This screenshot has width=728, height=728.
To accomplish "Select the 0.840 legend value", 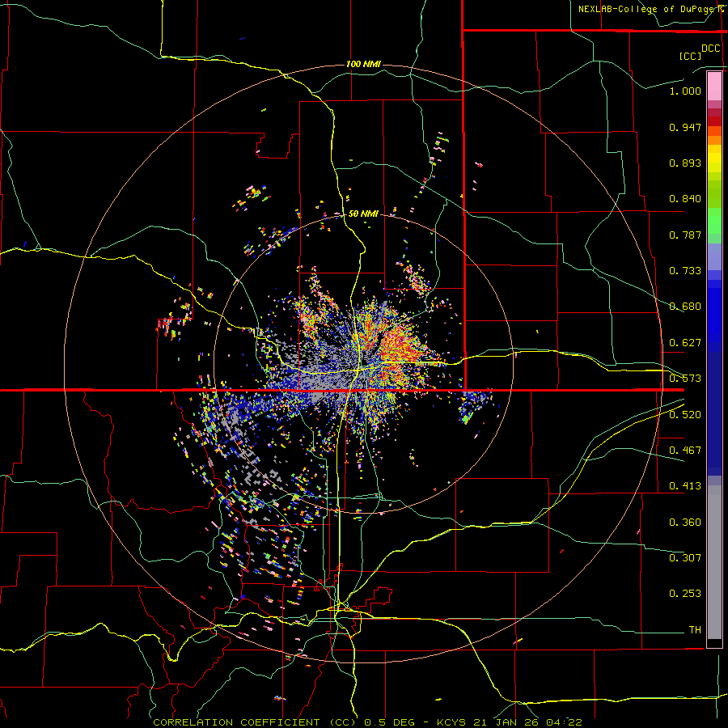I will point(685,199).
